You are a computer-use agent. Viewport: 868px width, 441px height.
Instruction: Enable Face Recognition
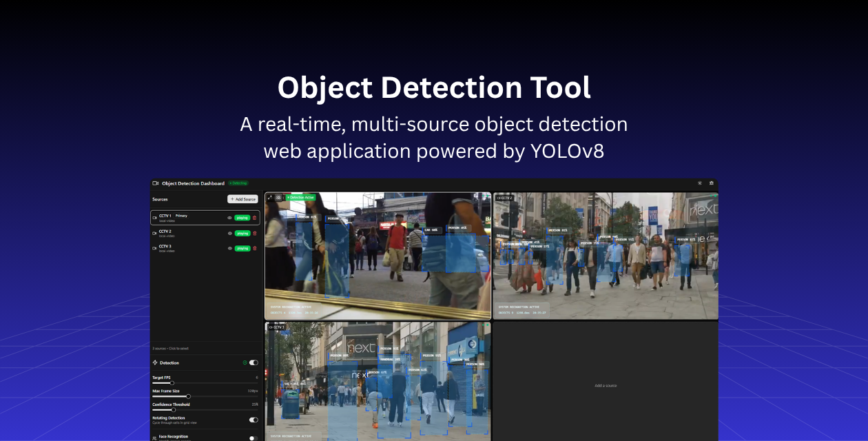254,437
